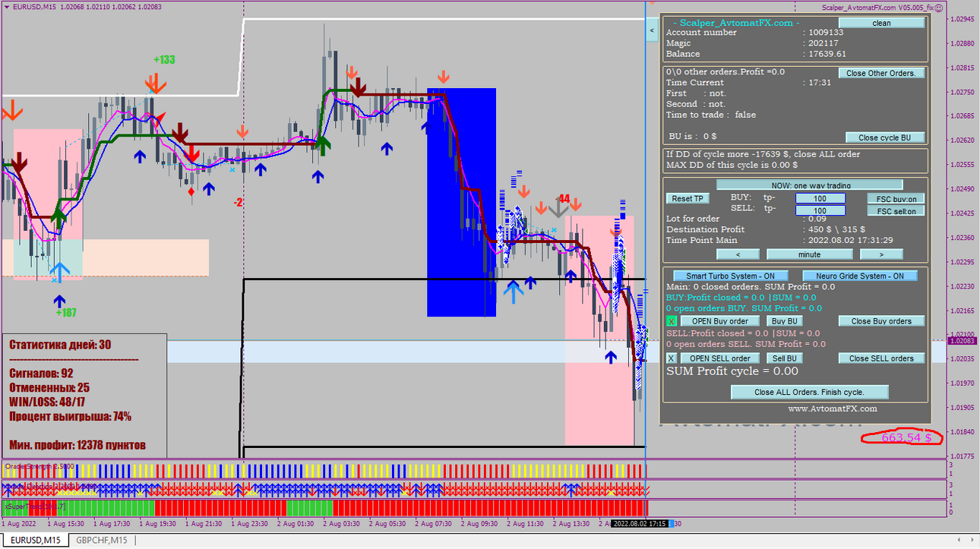Click the Account number 1009133
The height and width of the screenshot is (549, 980).
pos(826,33)
